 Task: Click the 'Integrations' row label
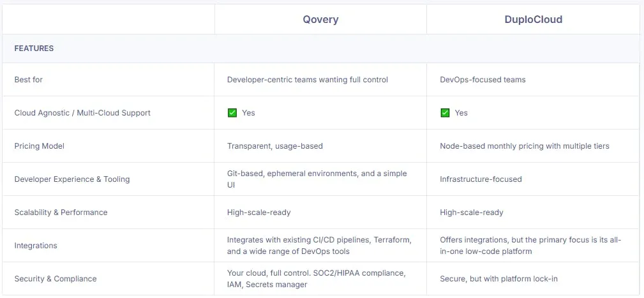pos(36,246)
